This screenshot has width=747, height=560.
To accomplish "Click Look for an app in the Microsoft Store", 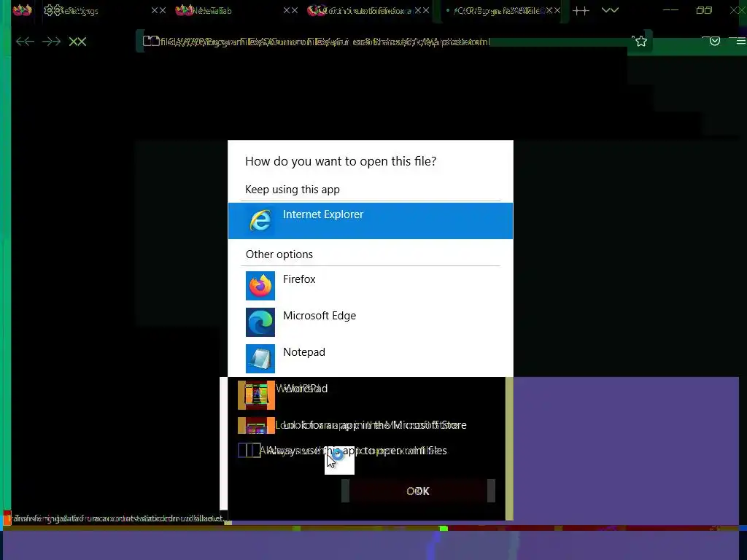I will (x=366, y=425).
